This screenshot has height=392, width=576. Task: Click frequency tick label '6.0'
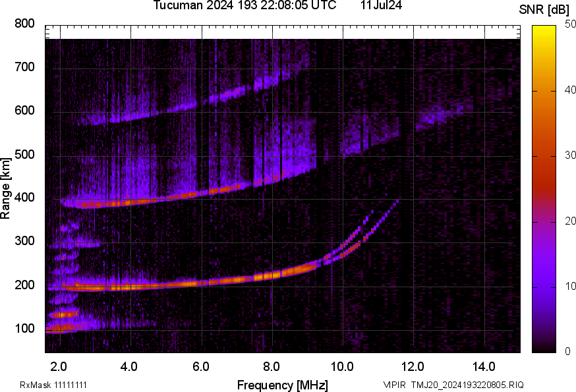201,366
